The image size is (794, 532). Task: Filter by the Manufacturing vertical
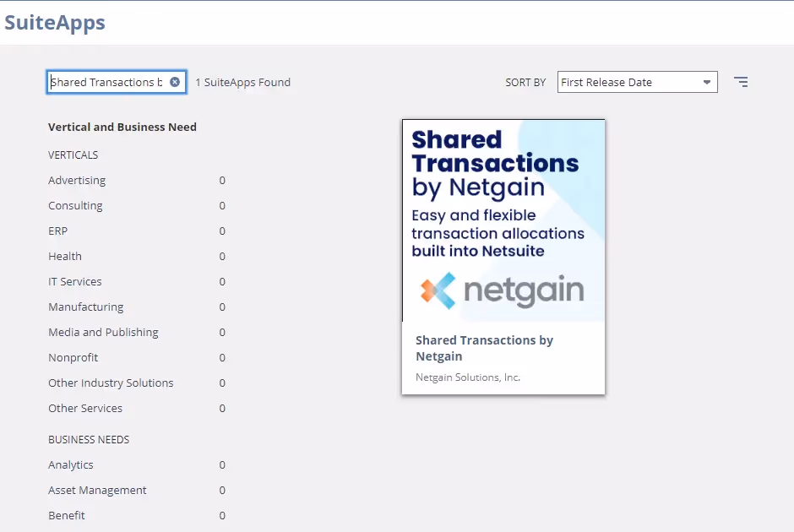(x=86, y=307)
